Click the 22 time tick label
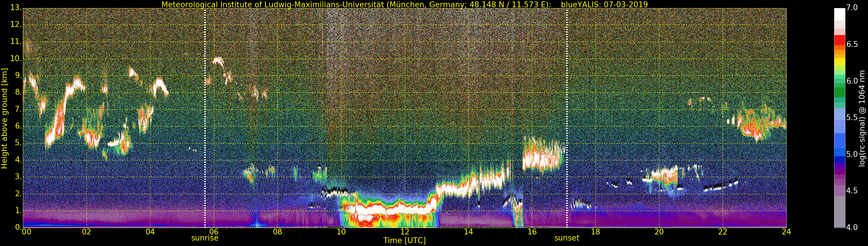Viewport: 868px width, 246px height. coord(723,232)
